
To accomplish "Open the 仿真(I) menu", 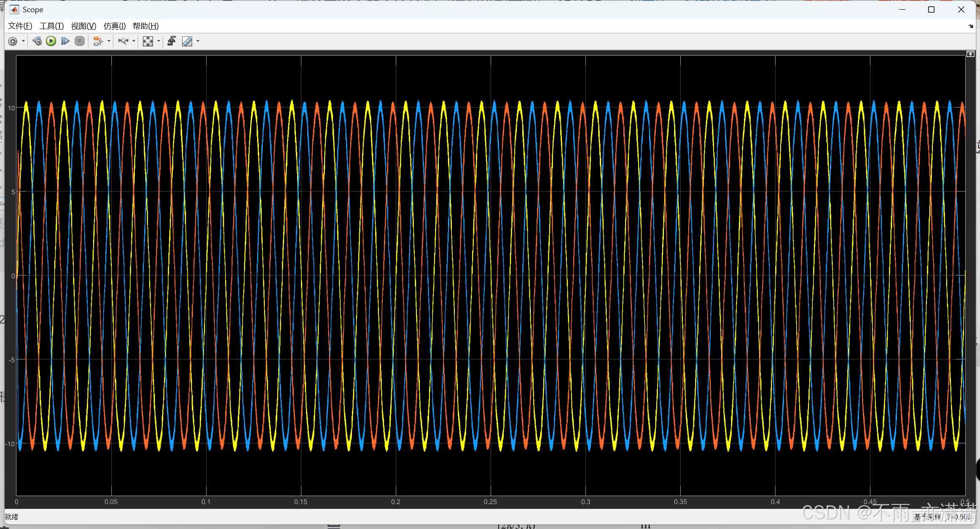I will [x=114, y=26].
